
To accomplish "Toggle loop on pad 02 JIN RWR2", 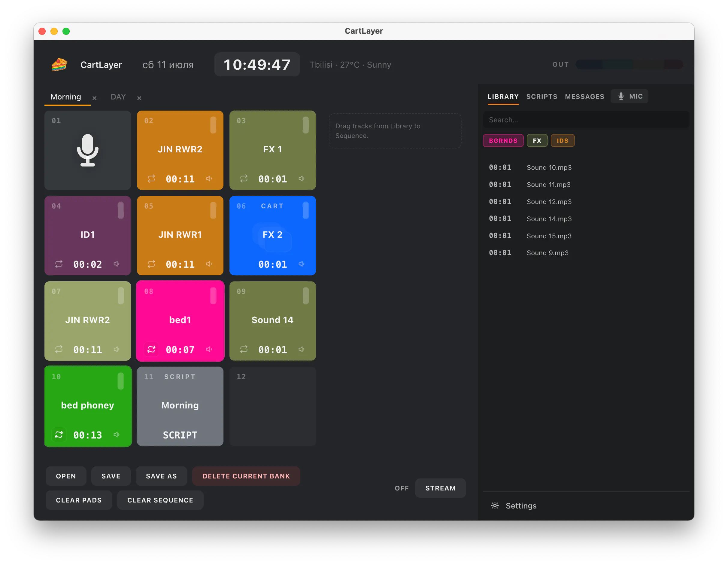I will coord(151,179).
